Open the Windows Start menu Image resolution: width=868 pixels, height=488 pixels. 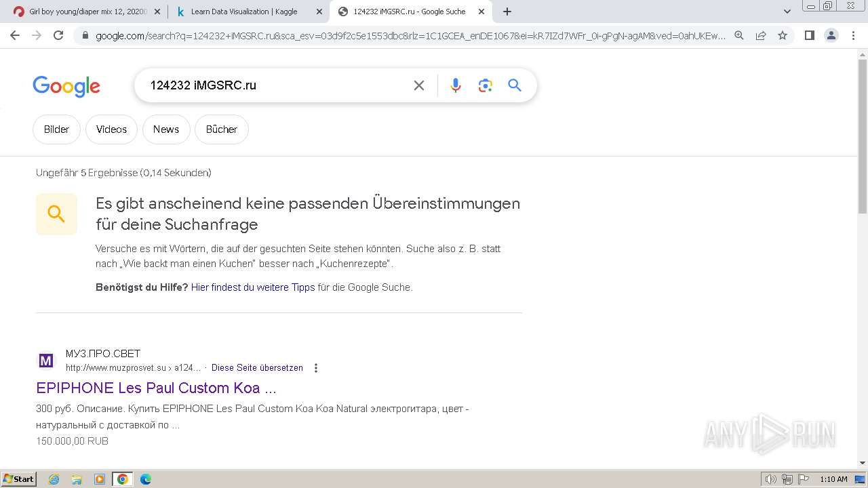tap(19, 479)
